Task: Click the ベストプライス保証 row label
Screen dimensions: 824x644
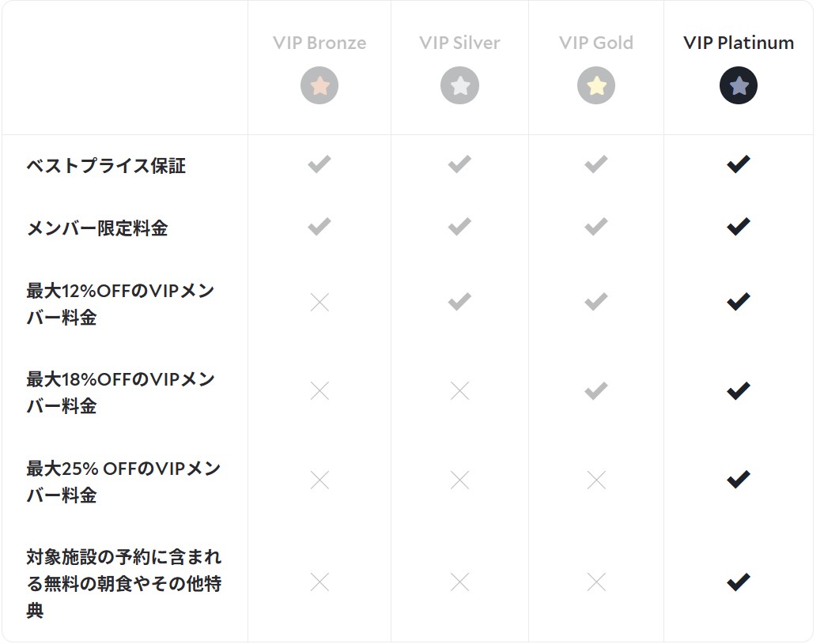Action: pyautogui.click(x=106, y=166)
